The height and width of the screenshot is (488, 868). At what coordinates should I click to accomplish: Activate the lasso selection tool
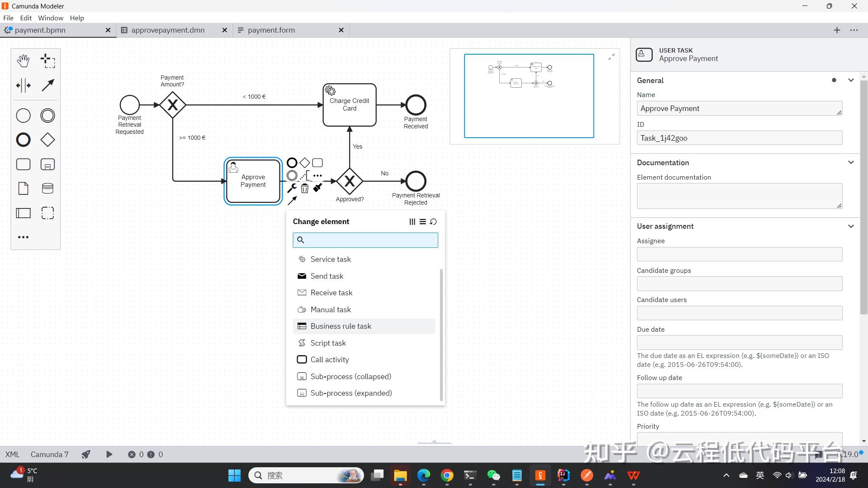pos(47,61)
